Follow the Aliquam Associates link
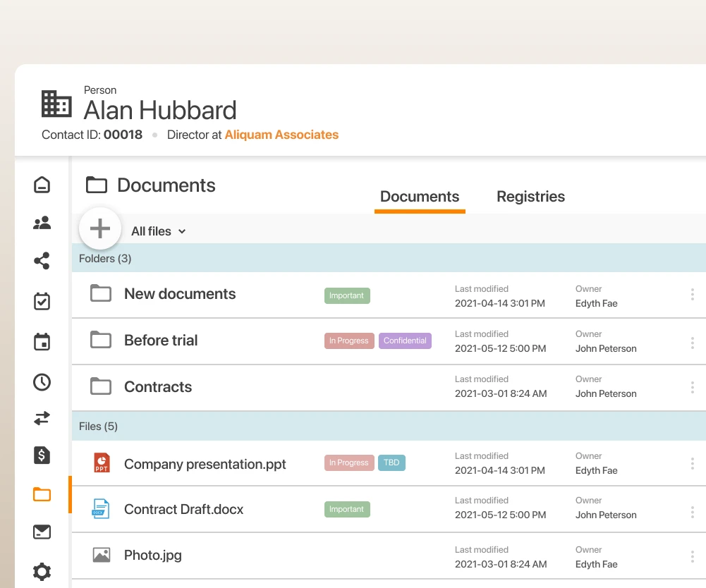706x588 pixels. (x=281, y=135)
